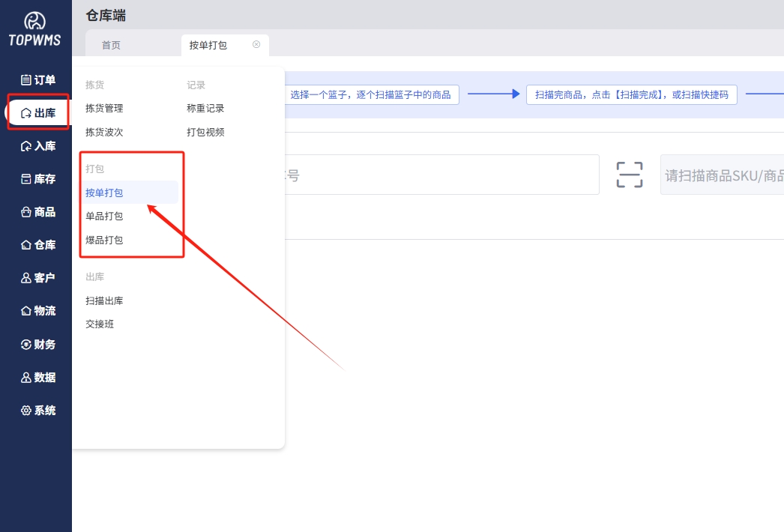Select 按单打包 in flyout menu

point(130,193)
